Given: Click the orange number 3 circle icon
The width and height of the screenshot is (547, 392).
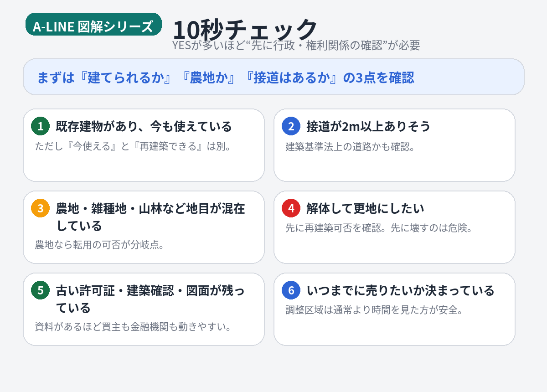Looking at the screenshot, I should click(x=40, y=208).
